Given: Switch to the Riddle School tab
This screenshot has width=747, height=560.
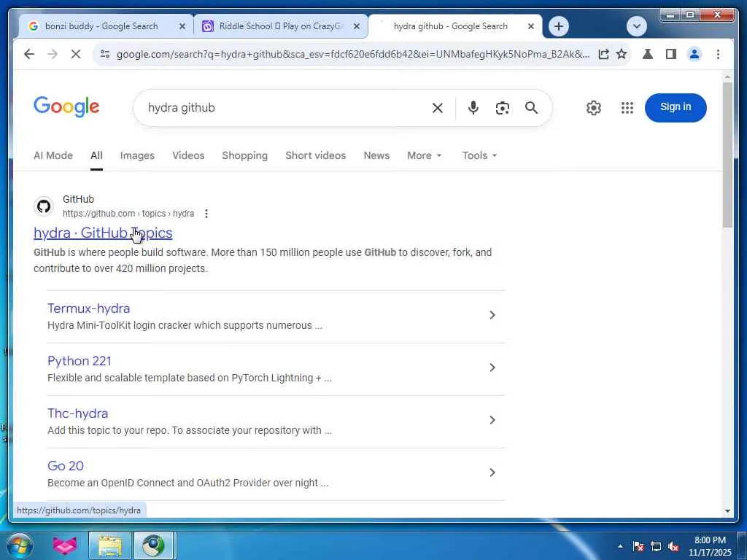Looking at the screenshot, I should 281,26.
